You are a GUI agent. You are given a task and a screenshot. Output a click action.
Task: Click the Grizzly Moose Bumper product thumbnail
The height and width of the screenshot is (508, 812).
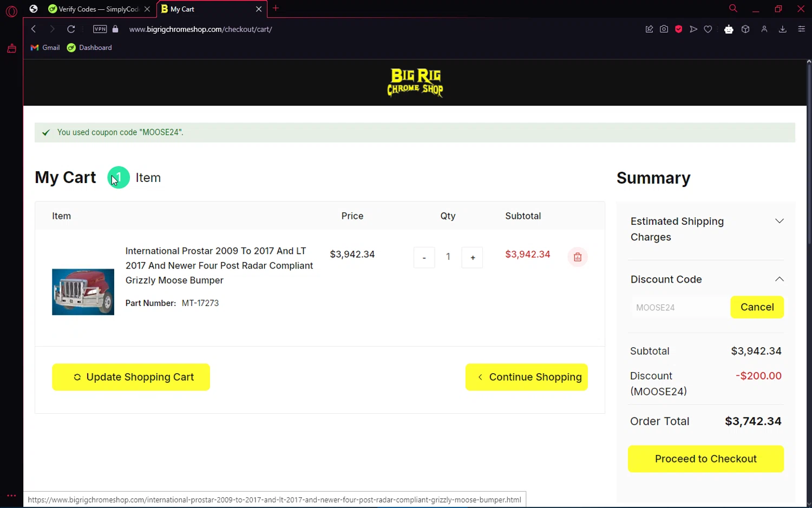pos(83,292)
